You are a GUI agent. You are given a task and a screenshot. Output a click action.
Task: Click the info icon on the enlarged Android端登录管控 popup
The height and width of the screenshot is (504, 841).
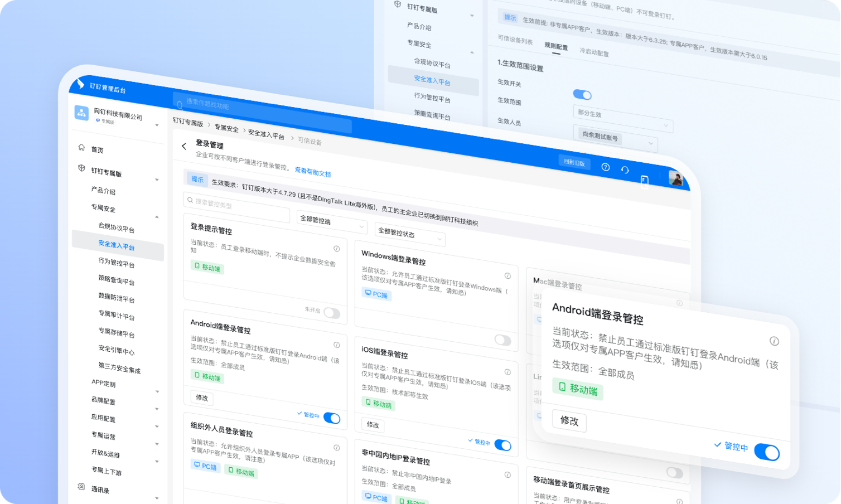click(774, 341)
